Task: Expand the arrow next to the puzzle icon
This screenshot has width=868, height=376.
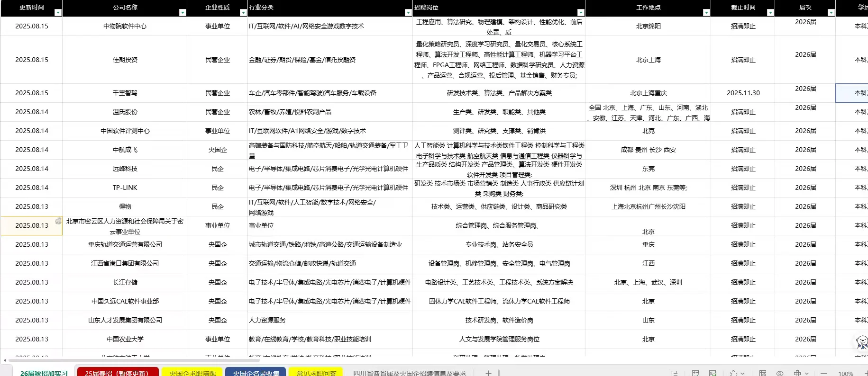Action: coord(742,373)
